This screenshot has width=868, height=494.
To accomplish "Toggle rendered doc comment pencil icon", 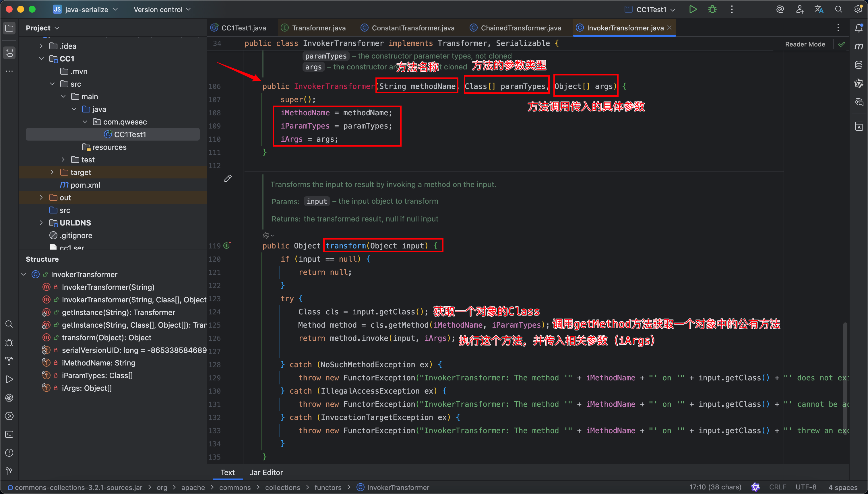I will pos(228,178).
